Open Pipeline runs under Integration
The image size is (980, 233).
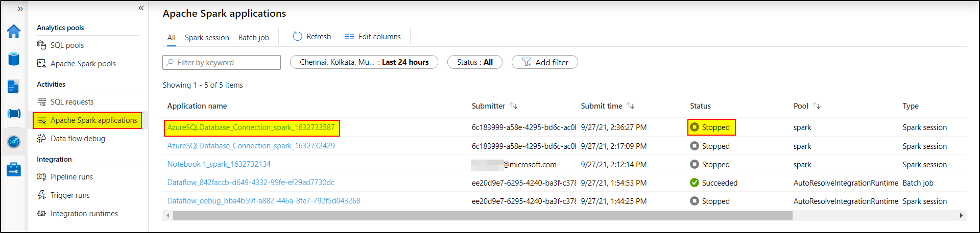(x=71, y=177)
